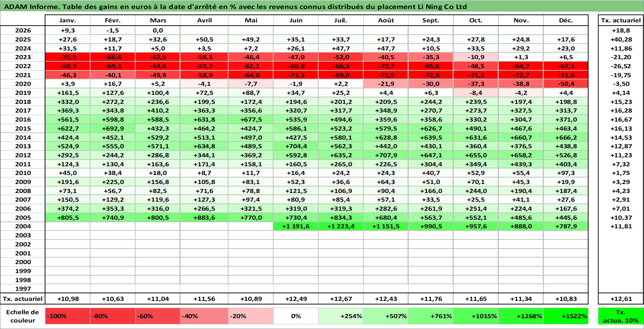This screenshot has height=329, width=644.
Task: Click the +10,98 January actuarial rate cell
Action: (x=68, y=299)
